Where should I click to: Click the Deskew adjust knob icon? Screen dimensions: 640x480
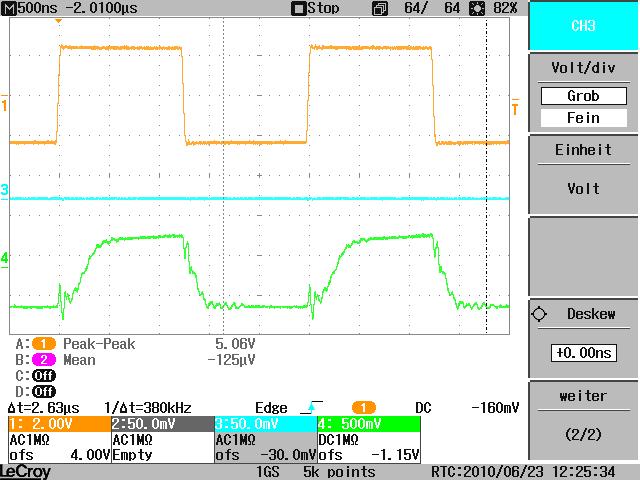[x=539, y=314]
